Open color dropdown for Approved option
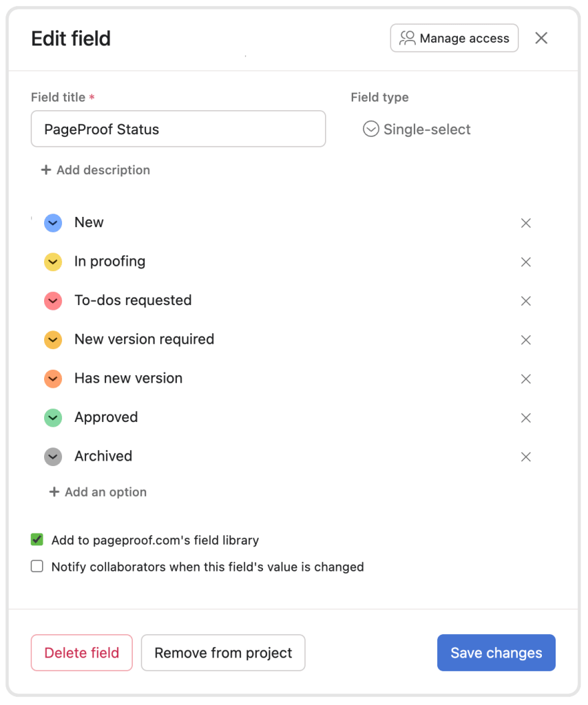Viewport: 588px width, 705px height. [x=53, y=418]
